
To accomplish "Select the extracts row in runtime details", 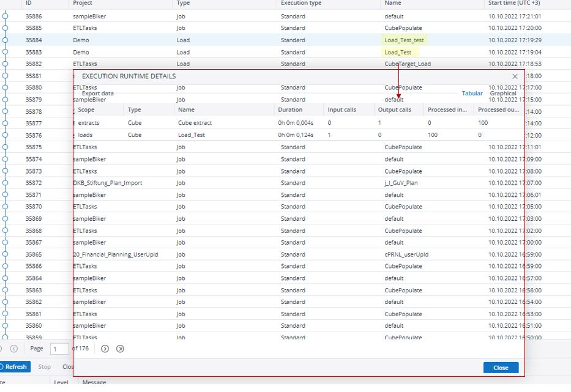I will pos(89,123).
